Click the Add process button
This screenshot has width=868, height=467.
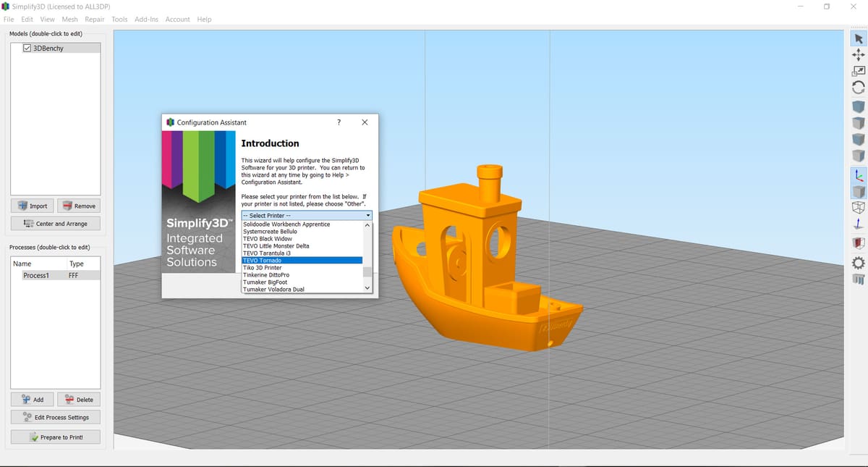(x=32, y=400)
